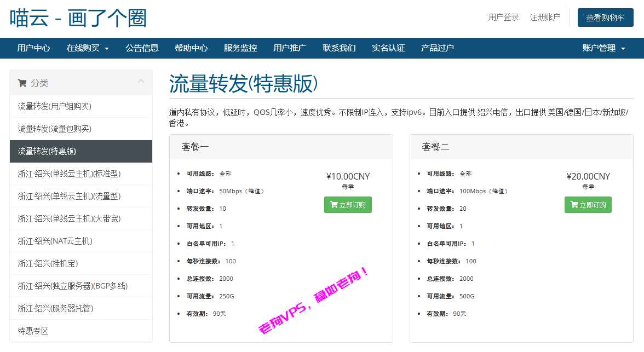Click 立即订购 for 套餐一 plan
Image resolution: width=644 pixels, height=352 pixels.
(x=348, y=205)
